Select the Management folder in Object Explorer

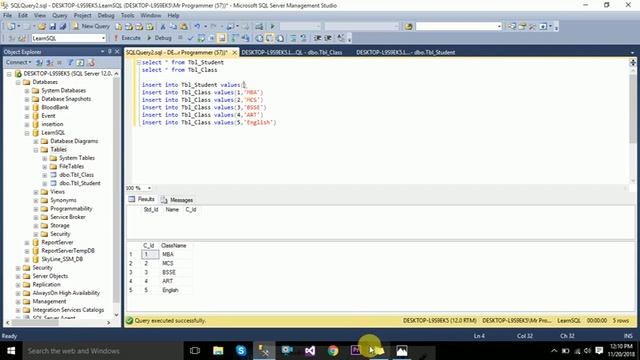(x=49, y=301)
